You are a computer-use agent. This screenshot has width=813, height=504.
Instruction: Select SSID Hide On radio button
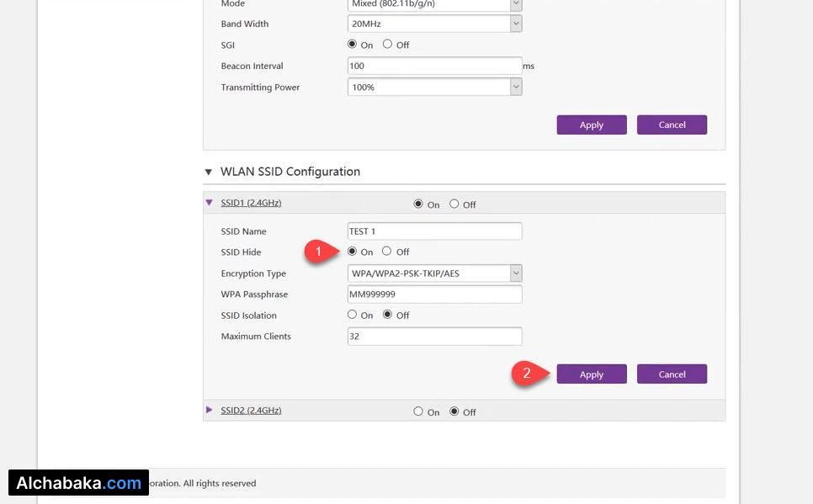click(x=353, y=252)
